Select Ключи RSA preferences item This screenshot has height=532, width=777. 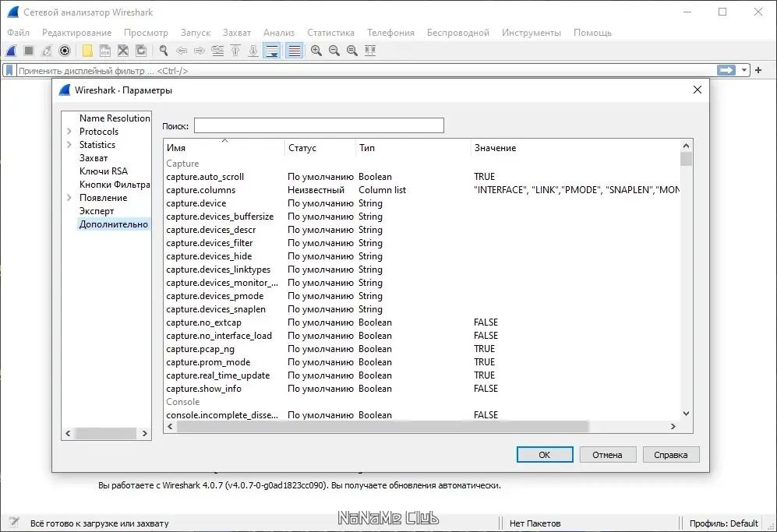point(104,171)
